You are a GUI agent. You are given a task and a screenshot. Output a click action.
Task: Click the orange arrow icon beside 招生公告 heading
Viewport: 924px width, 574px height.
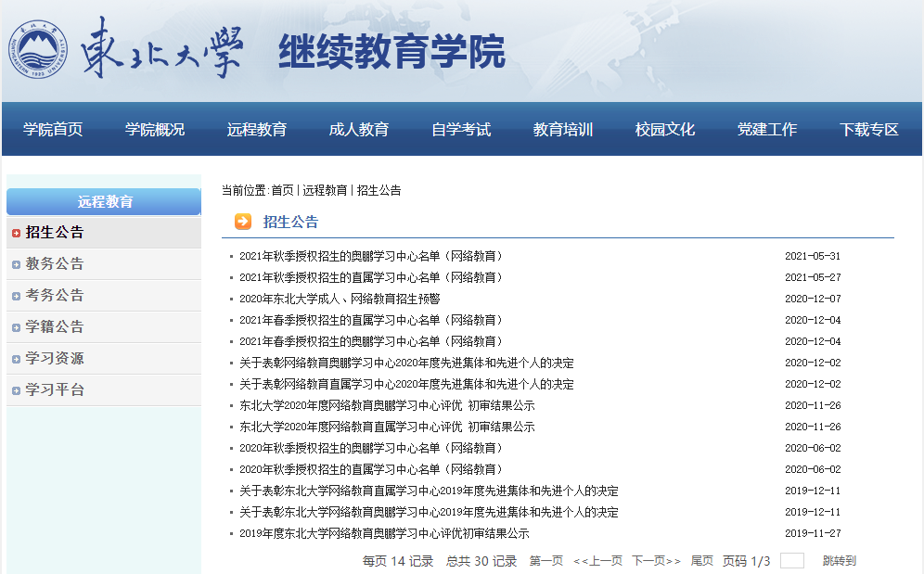pyautogui.click(x=242, y=223)
